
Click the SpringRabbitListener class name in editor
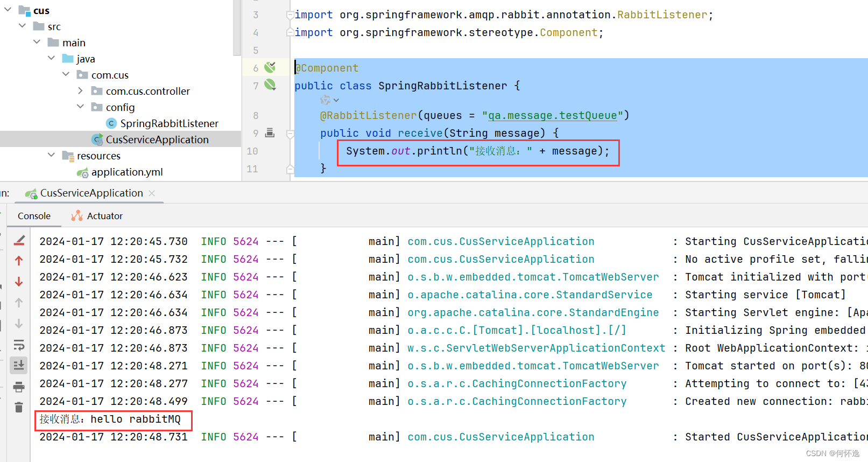(x=442, y=86)
